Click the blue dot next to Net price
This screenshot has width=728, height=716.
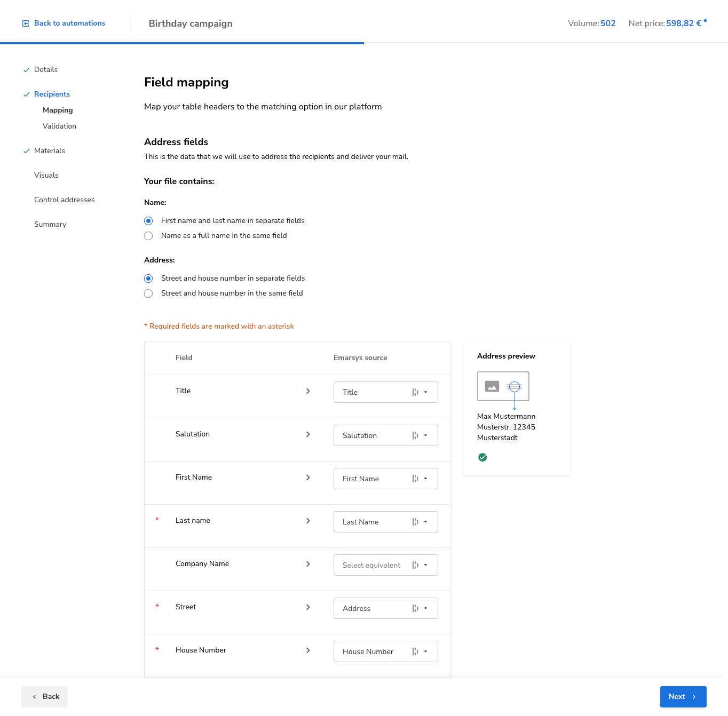[705, 21]
